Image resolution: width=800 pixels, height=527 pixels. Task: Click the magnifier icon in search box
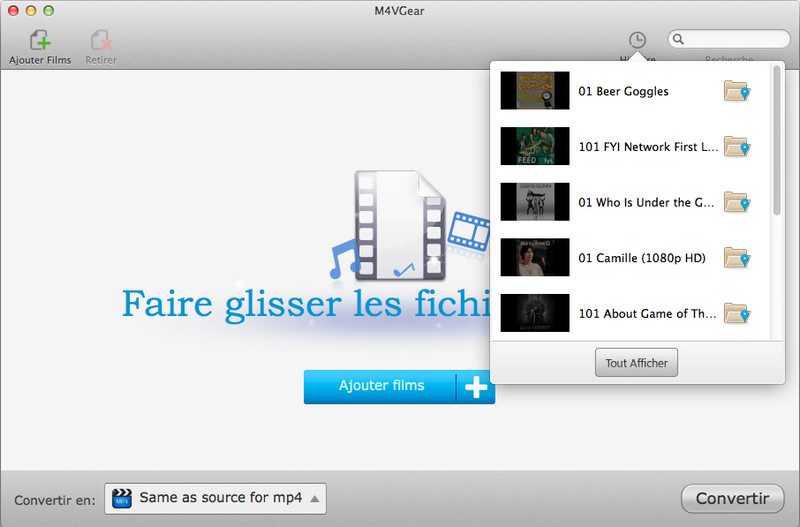(x=678, y=39)
